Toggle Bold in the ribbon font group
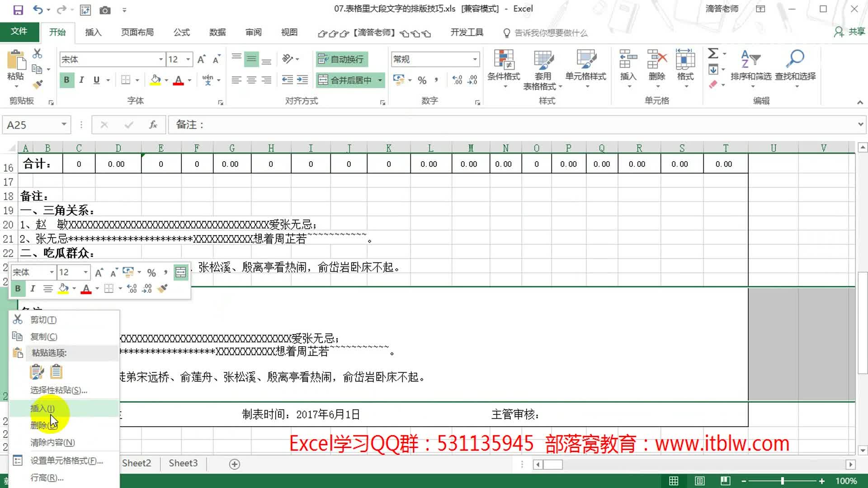The width and height of the screenshot is (868, 488). [x=66, y=80]
